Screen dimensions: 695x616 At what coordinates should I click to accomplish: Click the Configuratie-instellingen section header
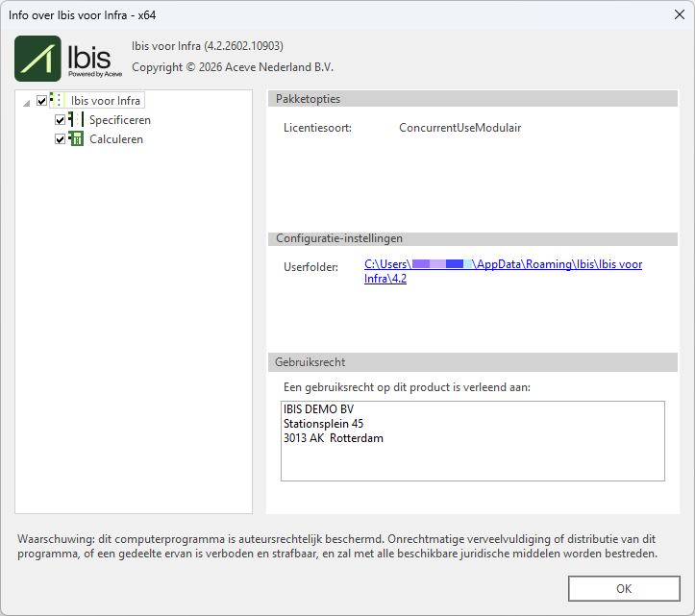[472, 238]
